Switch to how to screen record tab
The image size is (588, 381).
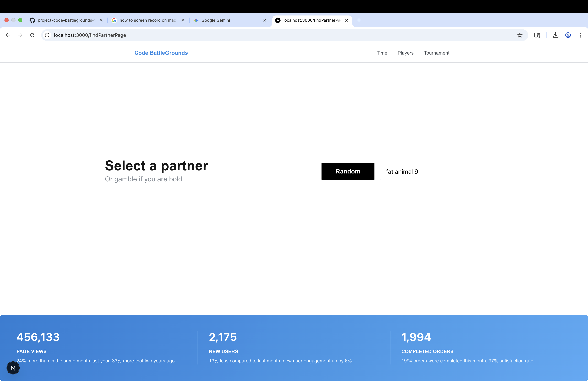pyautogui.click(x=148, y=20)
